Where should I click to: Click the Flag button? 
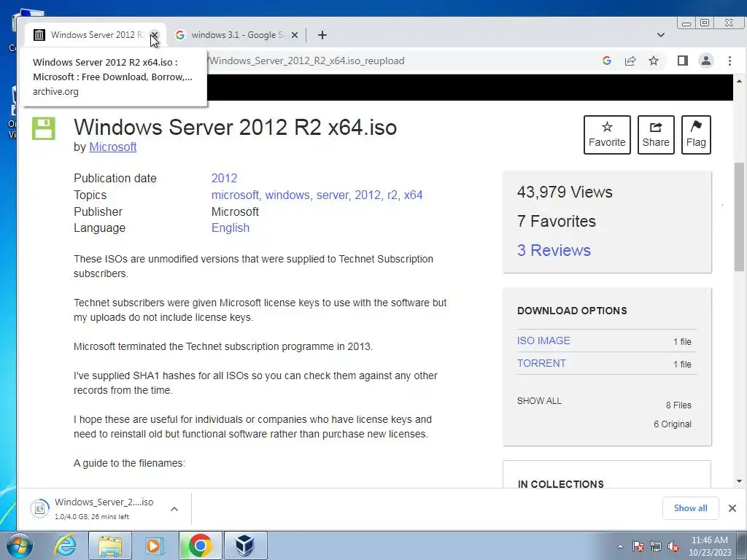(x=696, y=135)
